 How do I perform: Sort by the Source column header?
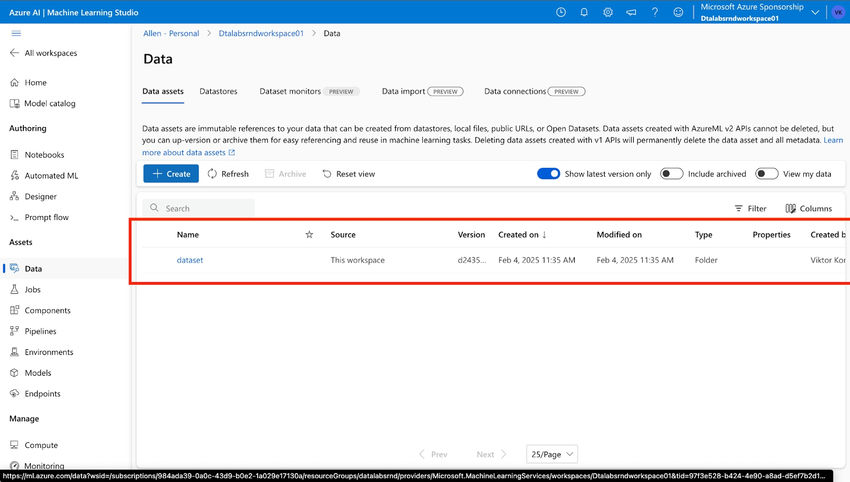click(343, 235)
